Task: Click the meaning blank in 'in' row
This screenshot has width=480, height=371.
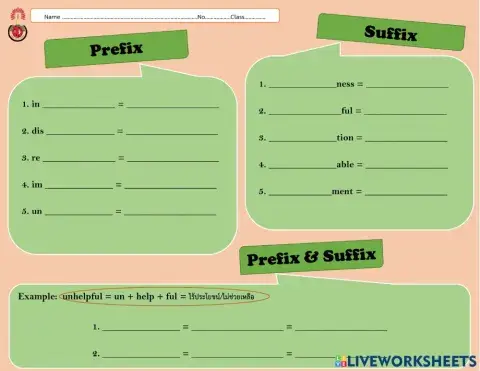Action: point(173,104)
